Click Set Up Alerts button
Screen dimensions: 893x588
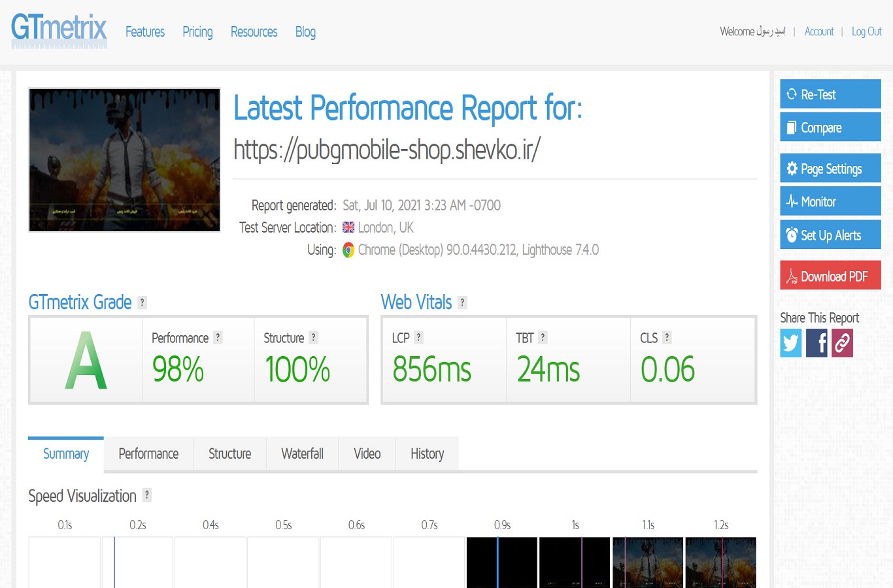(x=830, y=235)
